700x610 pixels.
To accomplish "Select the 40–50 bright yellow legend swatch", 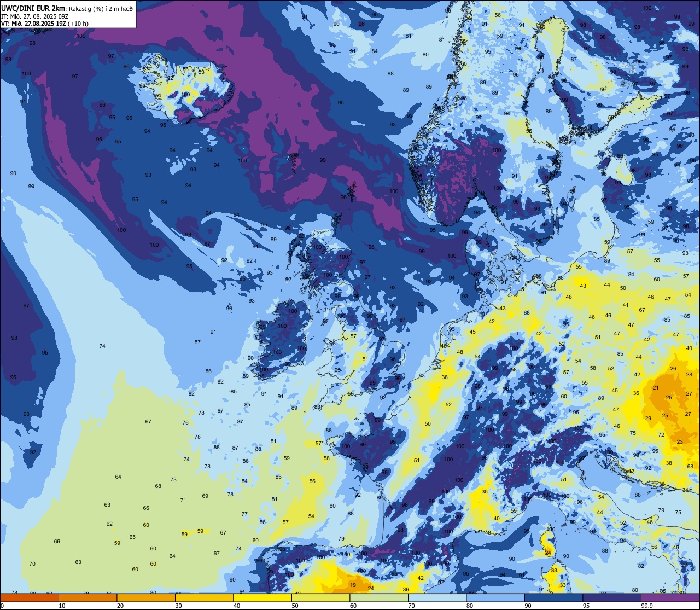I will pyautogui.click(x=262, y=598).
